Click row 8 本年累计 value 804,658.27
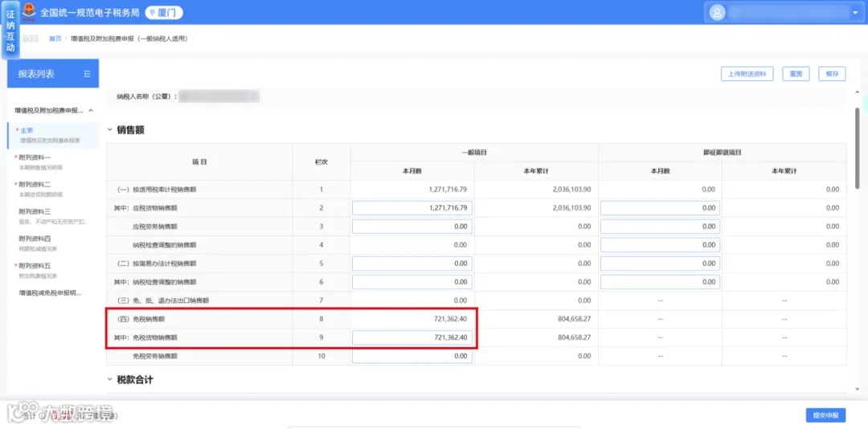The width and height of the screenshot is (868, 429). [574, 319]
